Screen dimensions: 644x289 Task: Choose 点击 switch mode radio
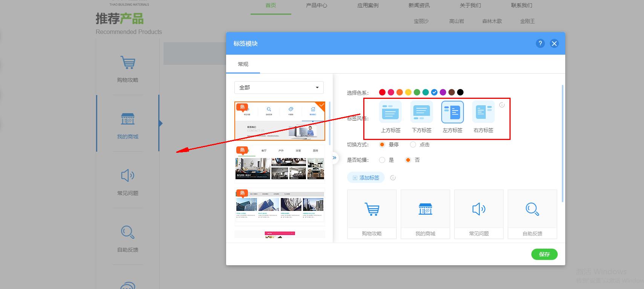(413, 144)
